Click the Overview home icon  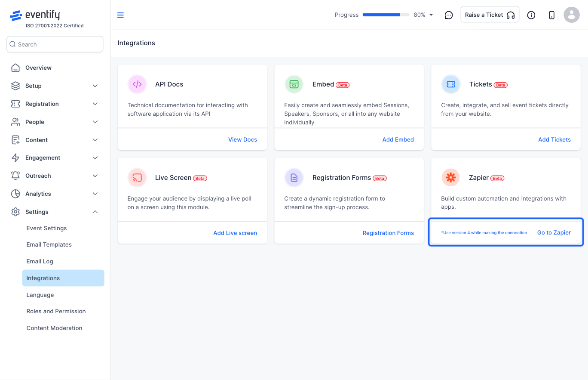point(15,68)
